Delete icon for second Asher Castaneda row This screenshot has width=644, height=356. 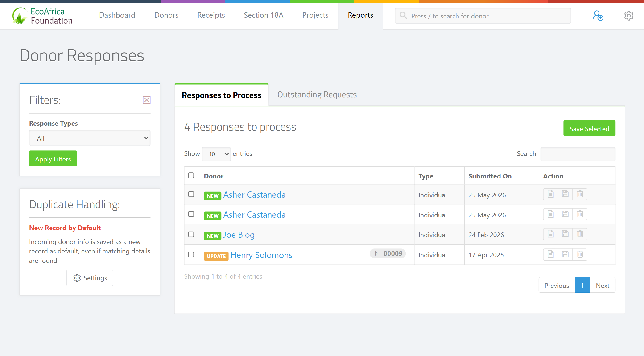pyautogui.click(x=580, y=214)
